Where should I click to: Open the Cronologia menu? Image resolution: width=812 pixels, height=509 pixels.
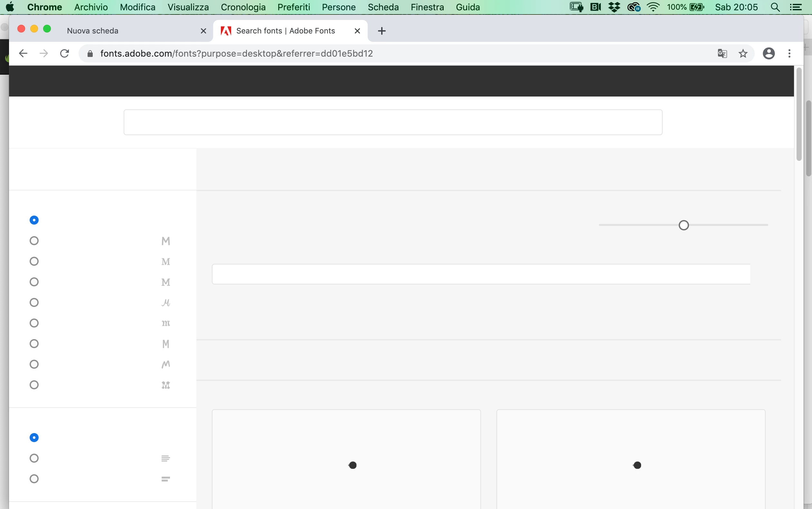click(x=243, y=7)
